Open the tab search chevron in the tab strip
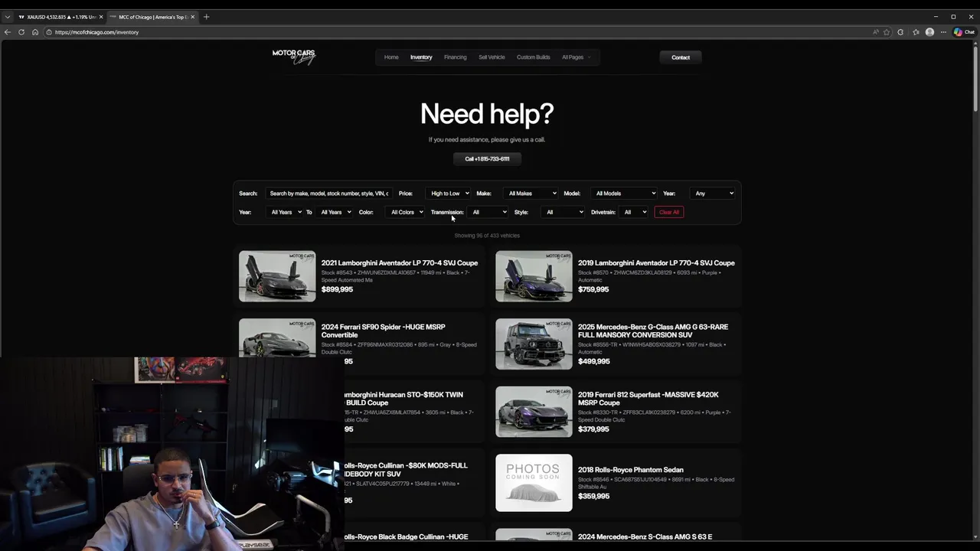The image size is (980, 551). [x=8, y=17]
